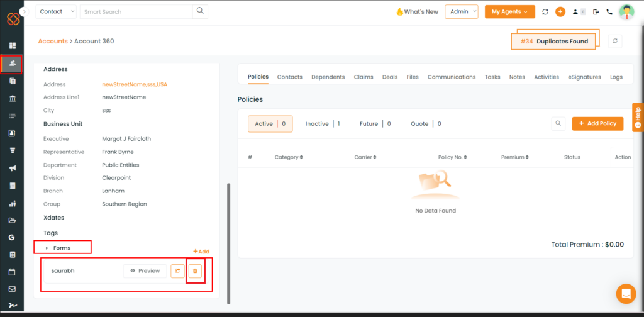Open the Accounts people icon in sidebar
Screen dimensions: 644x317
(13, 64)
